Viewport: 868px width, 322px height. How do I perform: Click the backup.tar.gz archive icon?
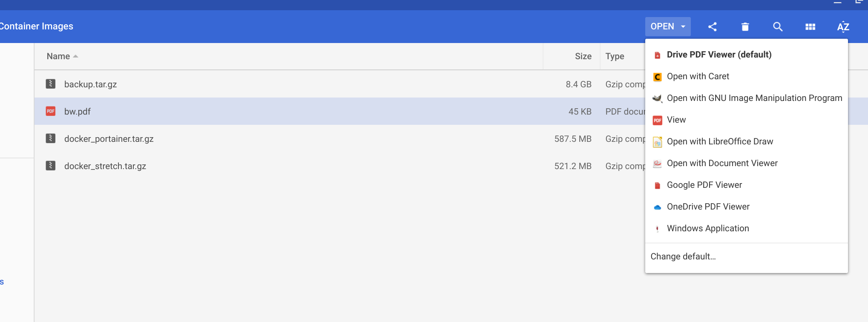tap(51, 84)
